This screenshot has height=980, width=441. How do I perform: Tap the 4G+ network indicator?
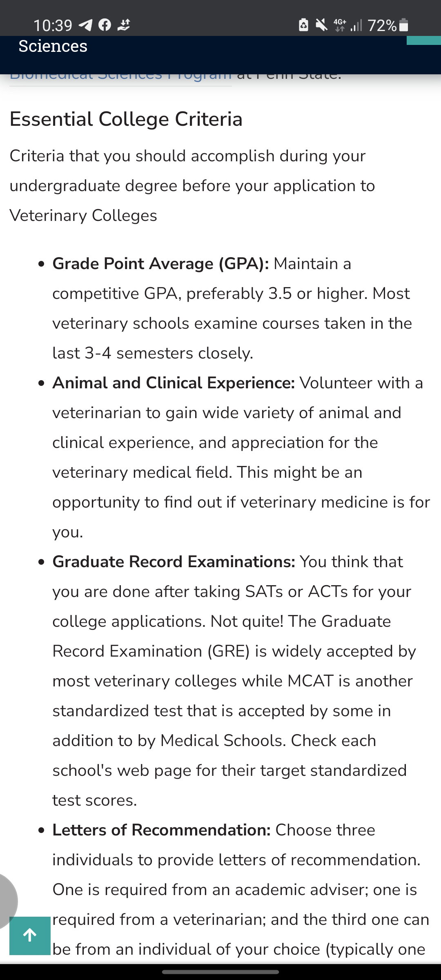pos(339,25)
